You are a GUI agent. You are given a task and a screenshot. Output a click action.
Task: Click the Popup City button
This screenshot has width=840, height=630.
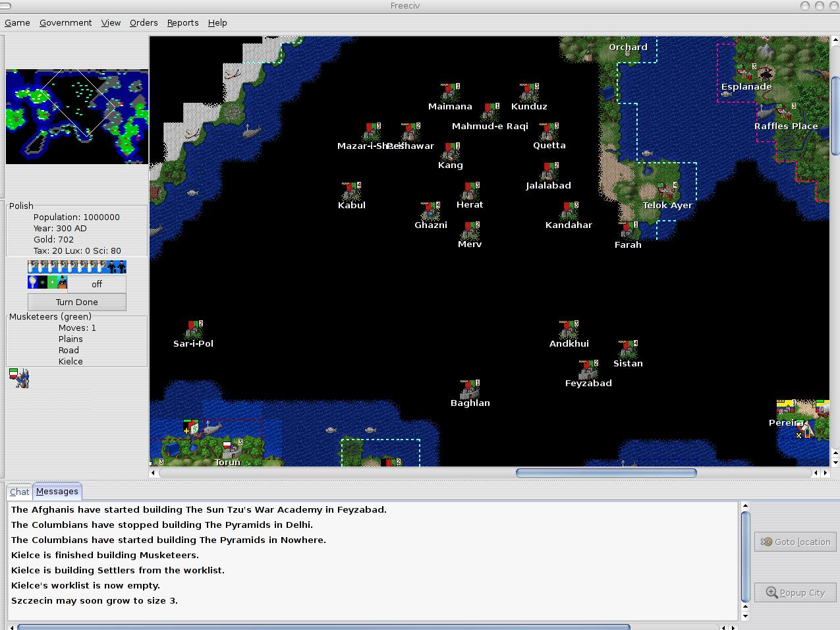click(x=796, y=592)
